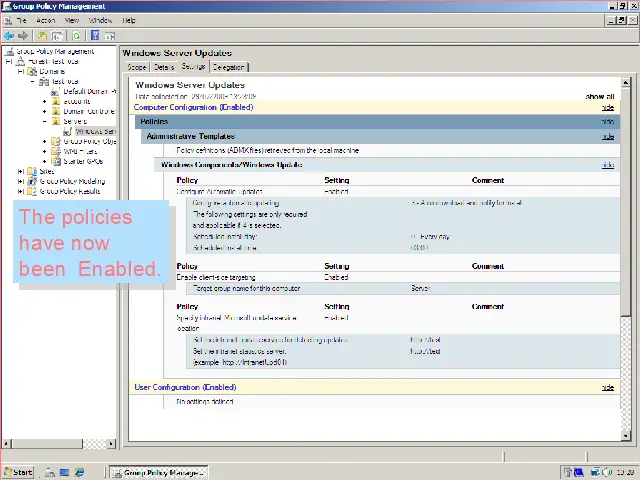This screenshot has height=480, width=640.
Task: Click the Domains node icon
Action: 32,71
